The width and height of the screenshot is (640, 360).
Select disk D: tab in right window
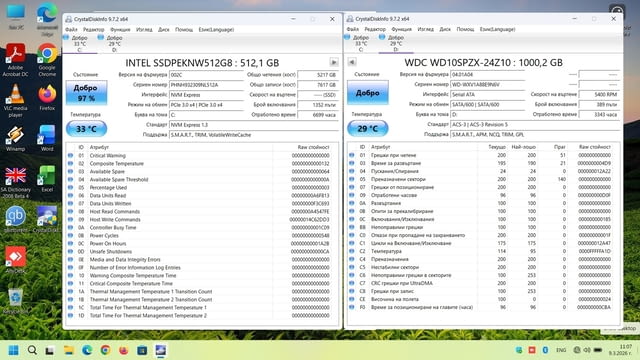[396, 43]
